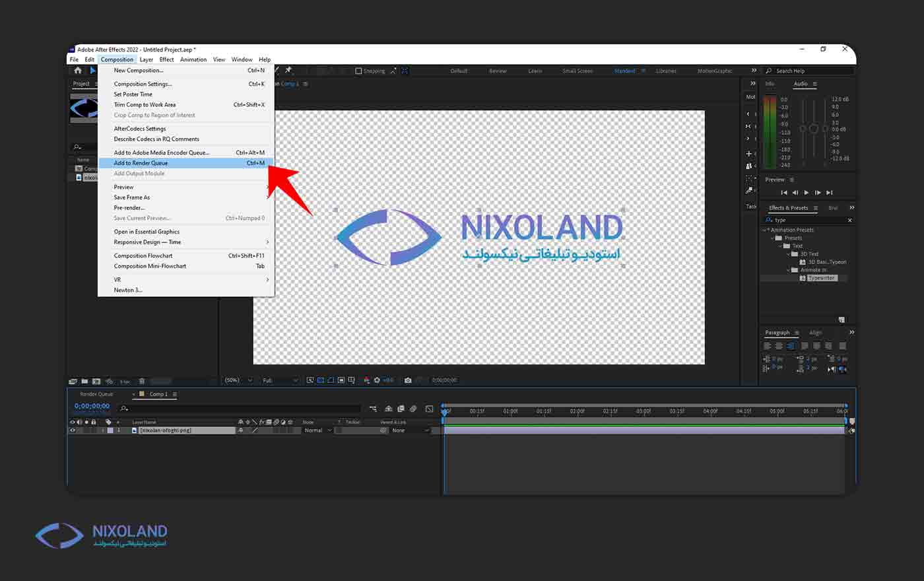Viewport: 924px width, 581px height.
Task: Open the Composition menu in menu bar
Action: tap(117, 59)
